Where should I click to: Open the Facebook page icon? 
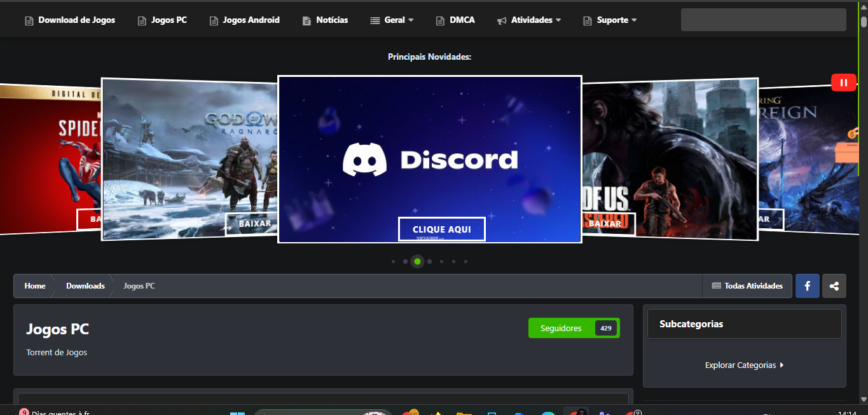pos(807,285)
